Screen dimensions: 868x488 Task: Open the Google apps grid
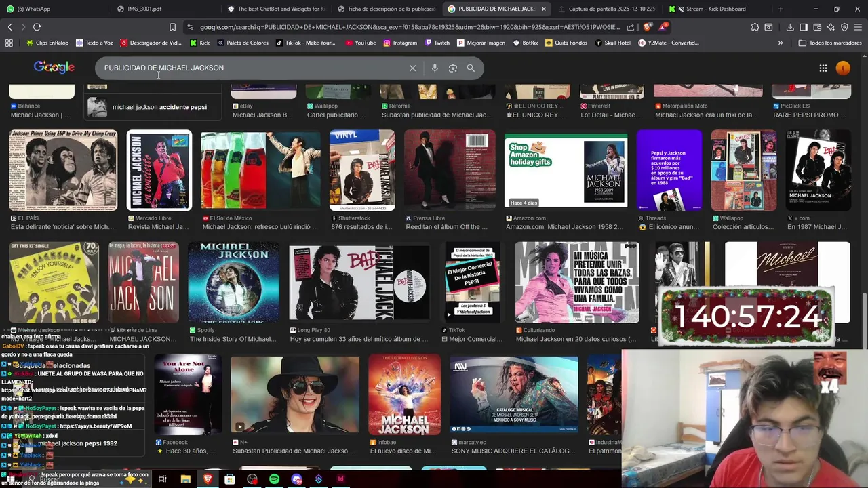pyautogui.click(x=823, y=68)
